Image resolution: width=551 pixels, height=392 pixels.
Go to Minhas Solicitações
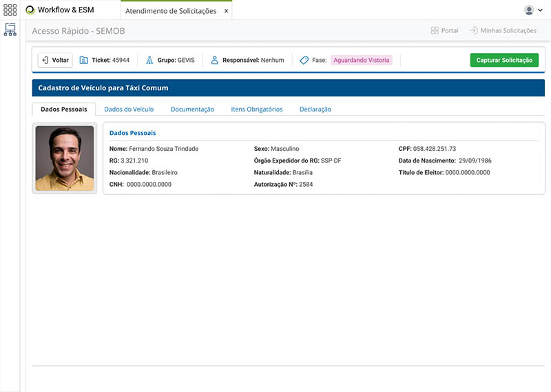[x=503, y=31]
